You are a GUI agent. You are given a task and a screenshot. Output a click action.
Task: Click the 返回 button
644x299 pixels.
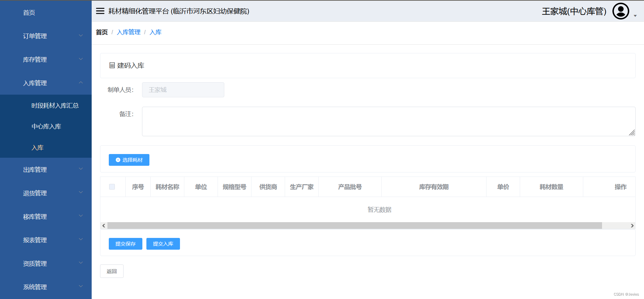pyautogui.click(x=112, y=271)
